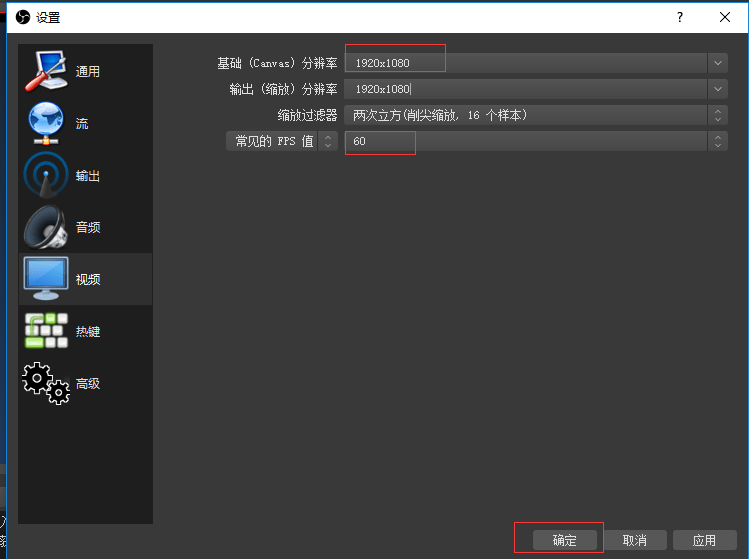This screenshot has width=749, height=559.
Task: Click the output scaled resolution 1920x1080 field
Action: coord(536,89)
